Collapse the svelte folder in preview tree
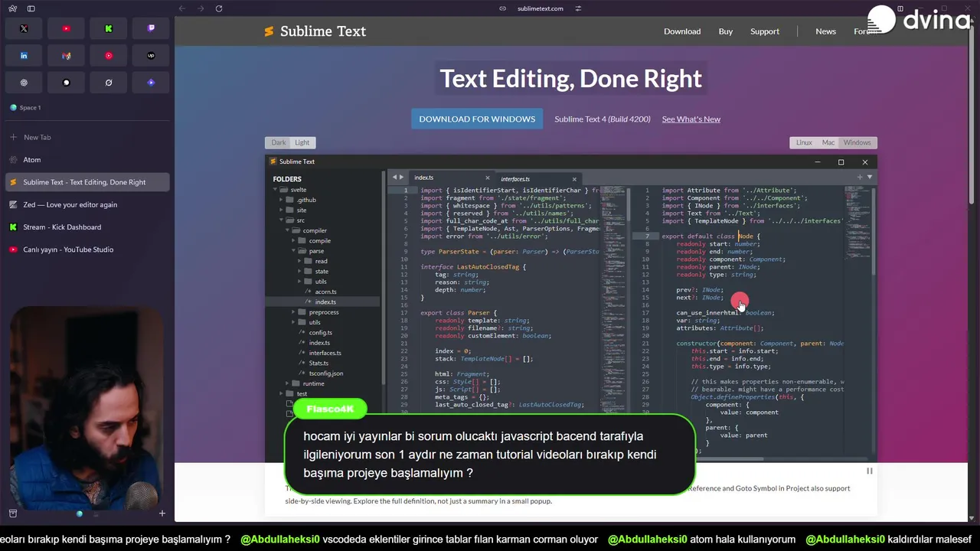980x551 pixels. [x=274, y=190]
